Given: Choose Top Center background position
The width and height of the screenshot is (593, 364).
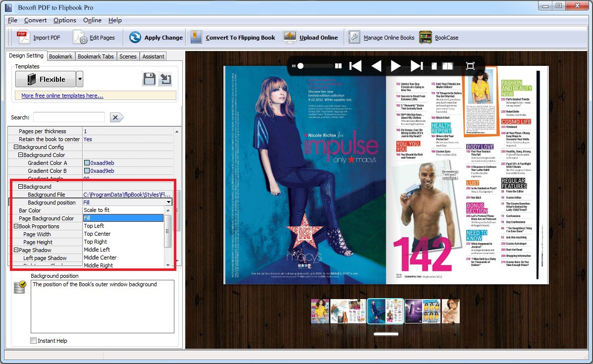Looking at the screenshot, I should tap(123, 234).
